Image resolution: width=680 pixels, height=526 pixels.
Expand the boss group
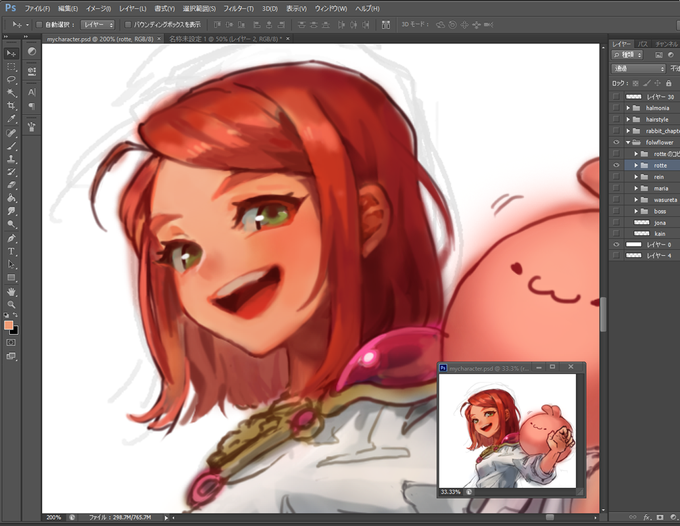tap(636, 211)
